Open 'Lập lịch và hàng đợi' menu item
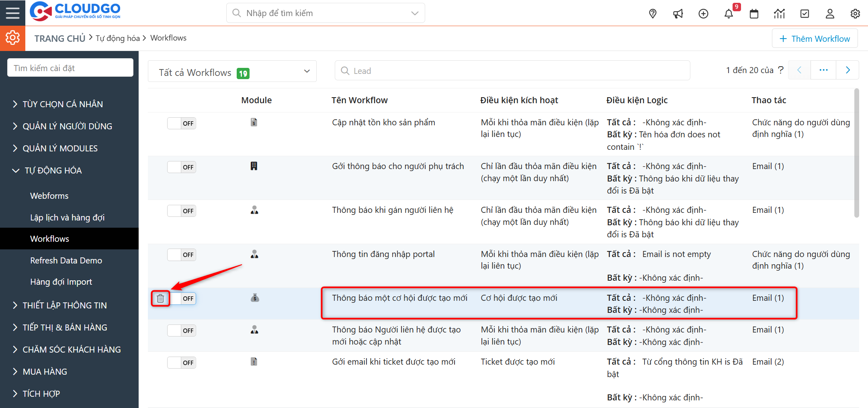The image size is (868, 408). [x=67, y=218]
